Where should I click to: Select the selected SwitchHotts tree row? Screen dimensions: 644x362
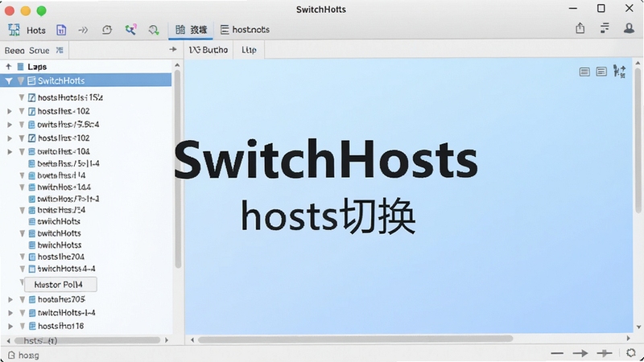(86, 80)
